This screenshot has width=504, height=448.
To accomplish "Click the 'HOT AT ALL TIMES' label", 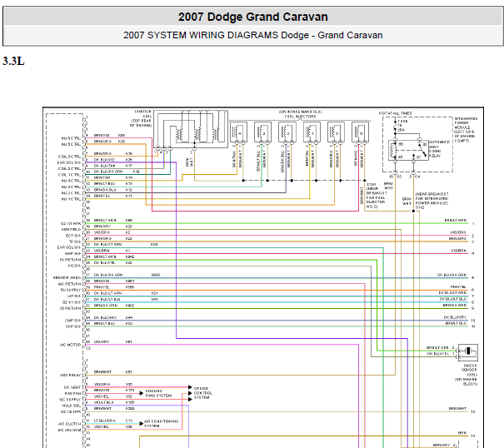I will pos(395,113).
